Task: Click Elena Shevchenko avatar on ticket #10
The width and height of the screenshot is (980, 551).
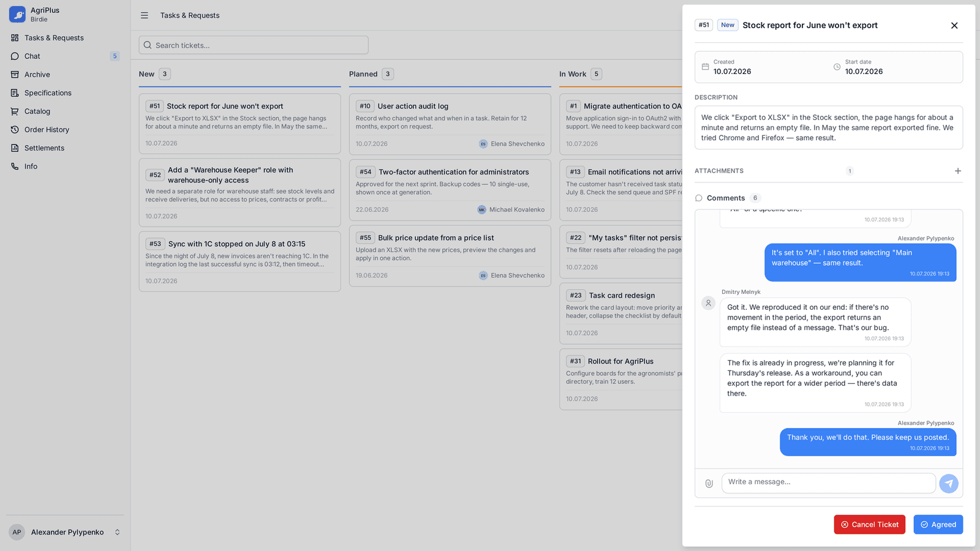Action: (483, 144)
